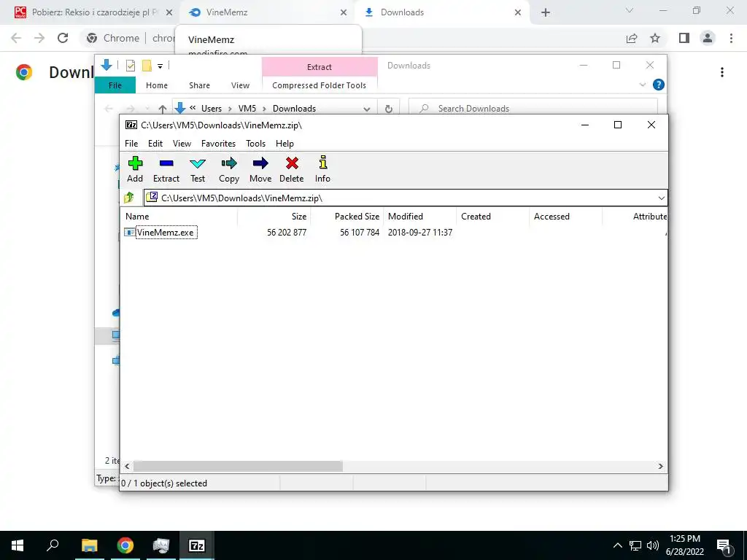Click the Explorer help question mark icon
Screen dimensions: 747x560
pyautogui.click(x=659, y=85)
